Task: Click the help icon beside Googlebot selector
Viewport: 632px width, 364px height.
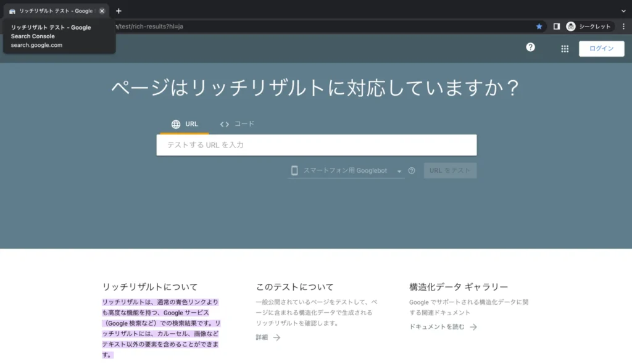Action: pos(412,170)
